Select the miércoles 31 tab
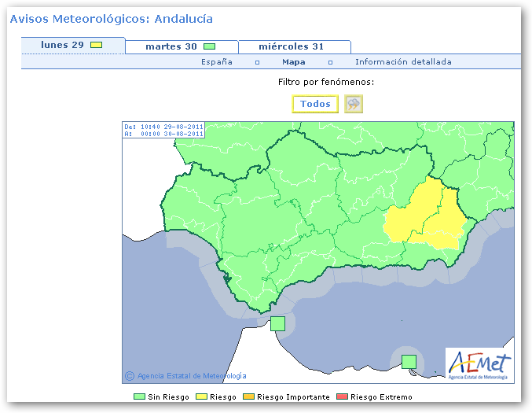The image size is (532, 413). click(291, 46)
